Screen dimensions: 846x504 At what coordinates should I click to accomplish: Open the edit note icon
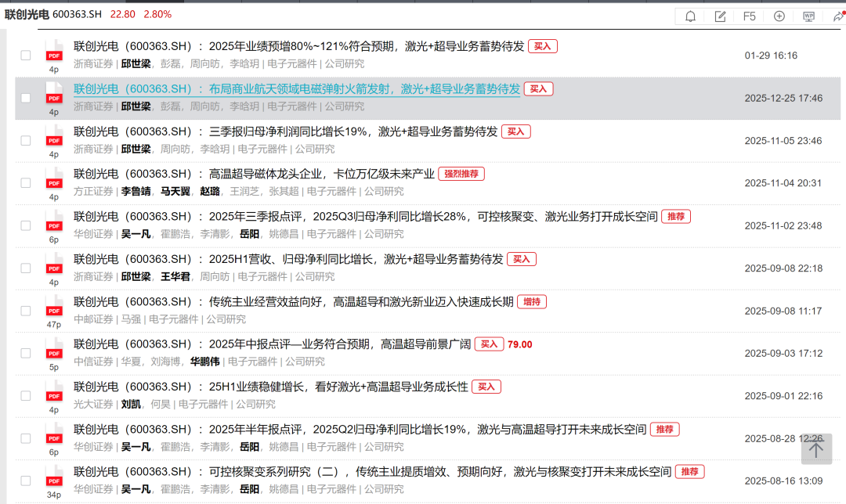(720, 16)
